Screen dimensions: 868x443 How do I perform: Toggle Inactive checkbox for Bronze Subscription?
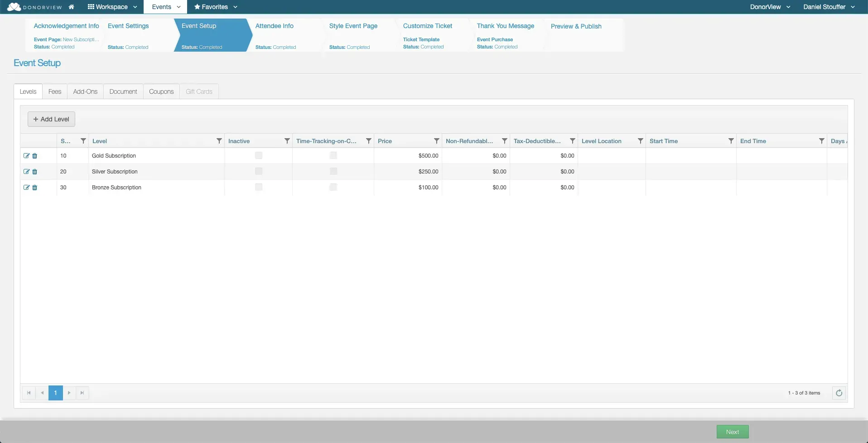(259, 187)
